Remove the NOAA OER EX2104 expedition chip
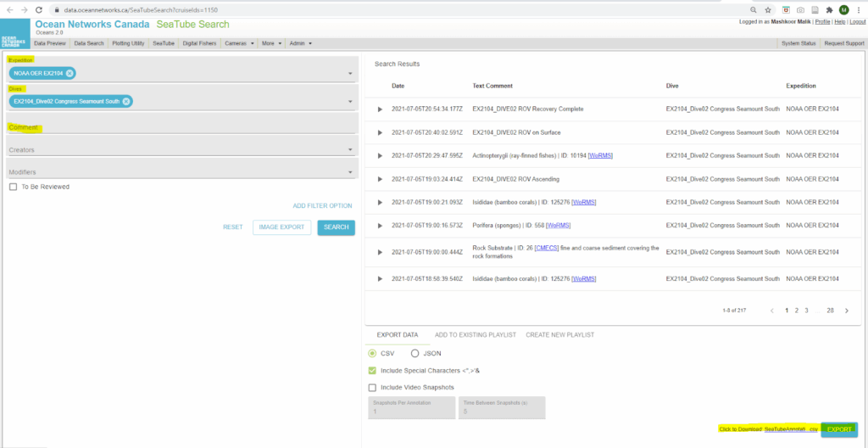The width and height of the screenshot is (868, 448). click(70, 74)
